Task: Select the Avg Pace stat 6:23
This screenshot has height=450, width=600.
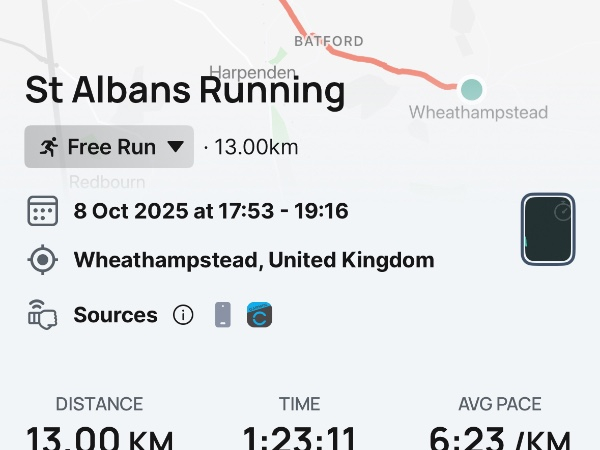Action: click(499, 437)
